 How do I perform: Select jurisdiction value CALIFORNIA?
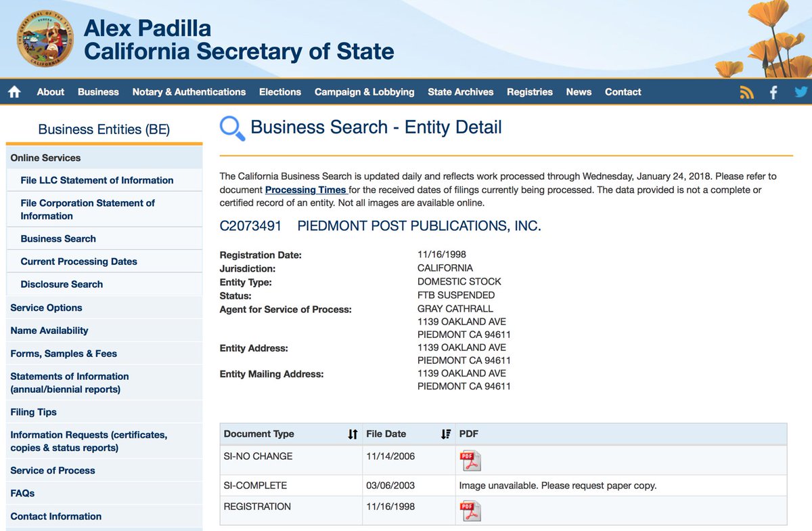click(445, 268)
